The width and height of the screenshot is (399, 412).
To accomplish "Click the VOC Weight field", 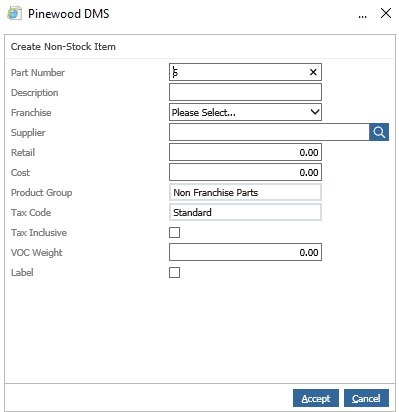I will coord(245,252).
